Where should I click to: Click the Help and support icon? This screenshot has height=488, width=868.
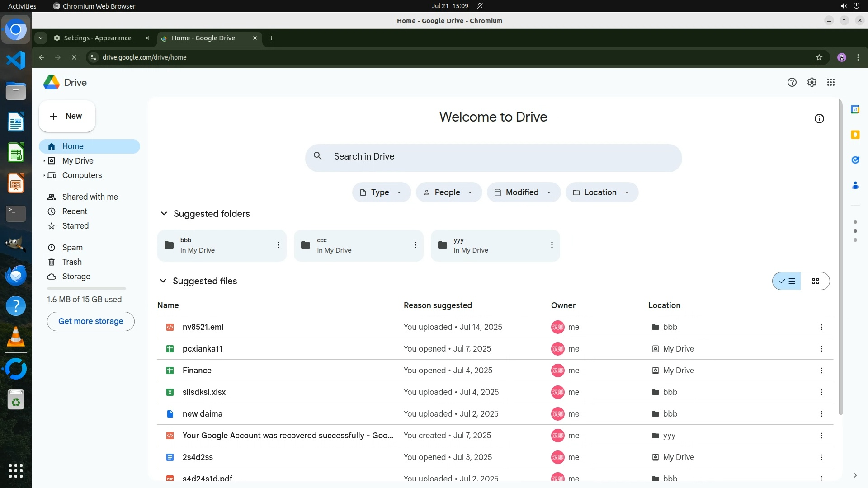[x=792, y=82]
